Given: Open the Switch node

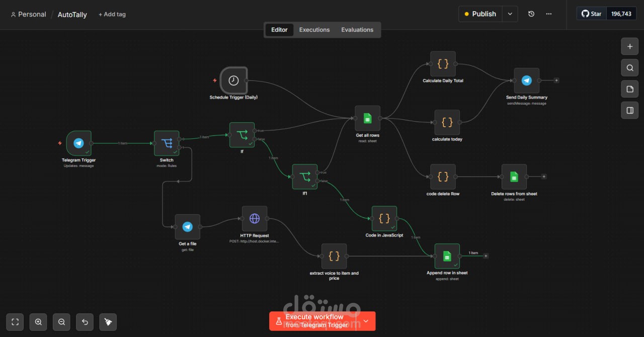Looking at the screenshot, I should click(x=167, y=143).
